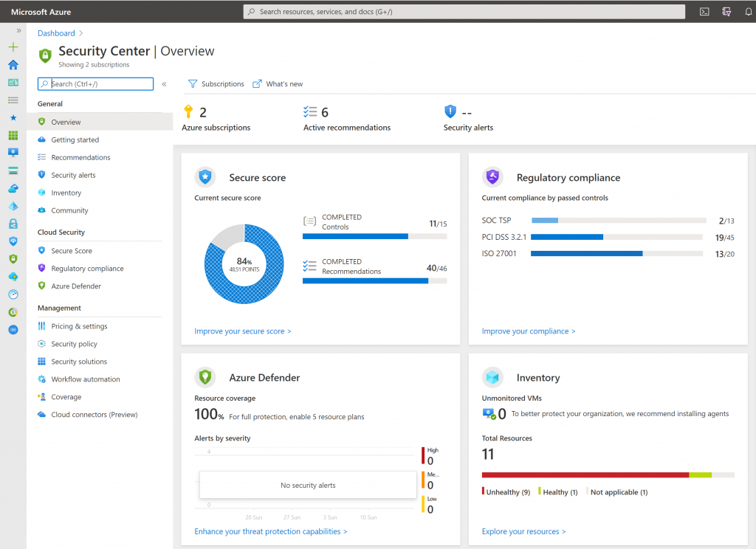Click the green plus create resource icon

13,47
